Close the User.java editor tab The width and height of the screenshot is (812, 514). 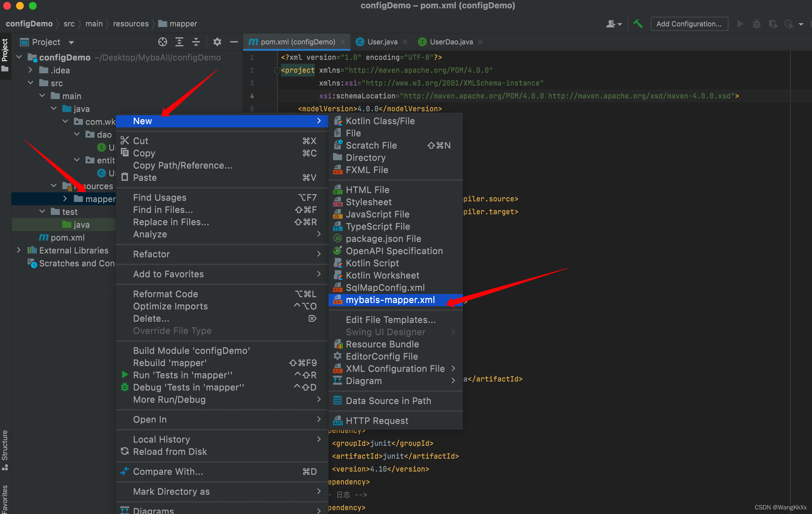coord(405,42)
